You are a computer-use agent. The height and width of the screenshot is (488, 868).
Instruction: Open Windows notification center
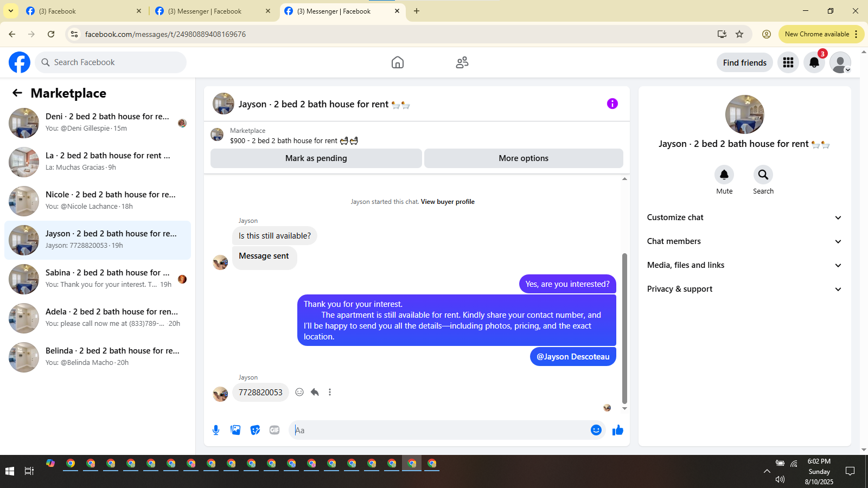pyautogui.click(x=850, y=471)
